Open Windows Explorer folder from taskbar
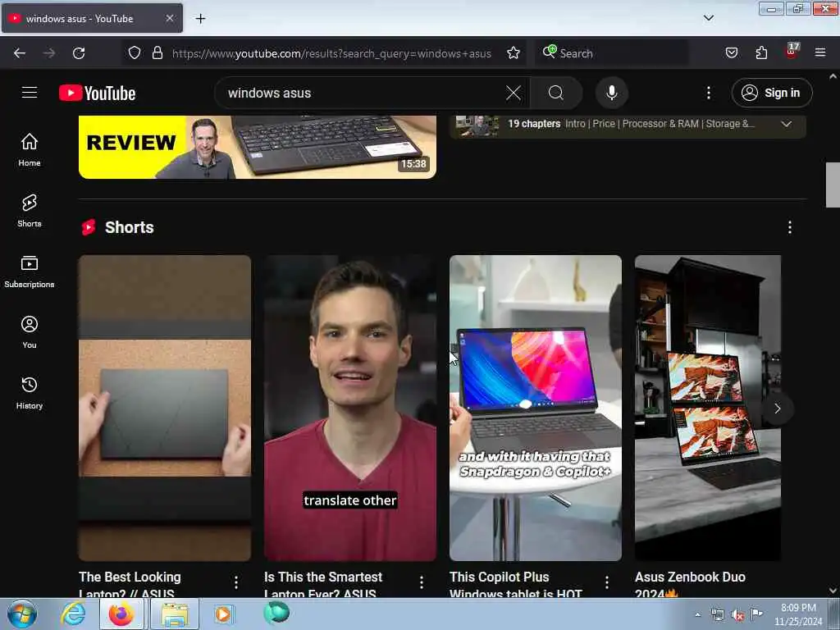The height and width of the screenshot is (630, 840). pyautogui.click(x=174, y=614)
